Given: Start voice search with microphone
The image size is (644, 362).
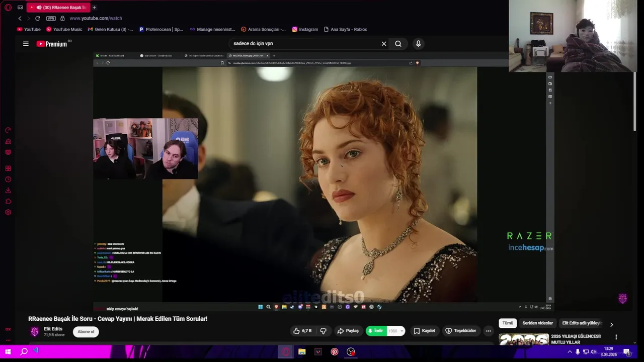Looking at the screenshot, I should (x=418, y=44).
